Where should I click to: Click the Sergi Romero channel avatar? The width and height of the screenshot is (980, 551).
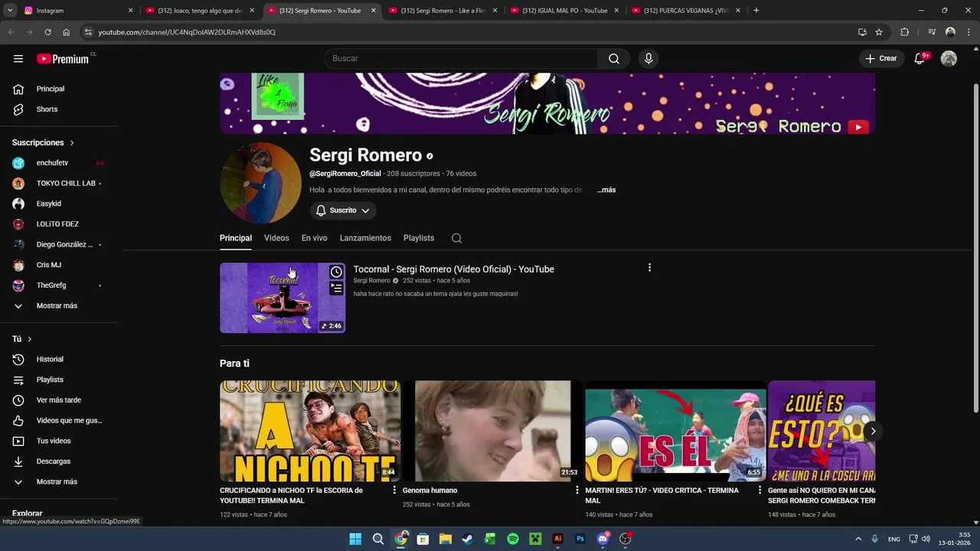coord(260,183)
